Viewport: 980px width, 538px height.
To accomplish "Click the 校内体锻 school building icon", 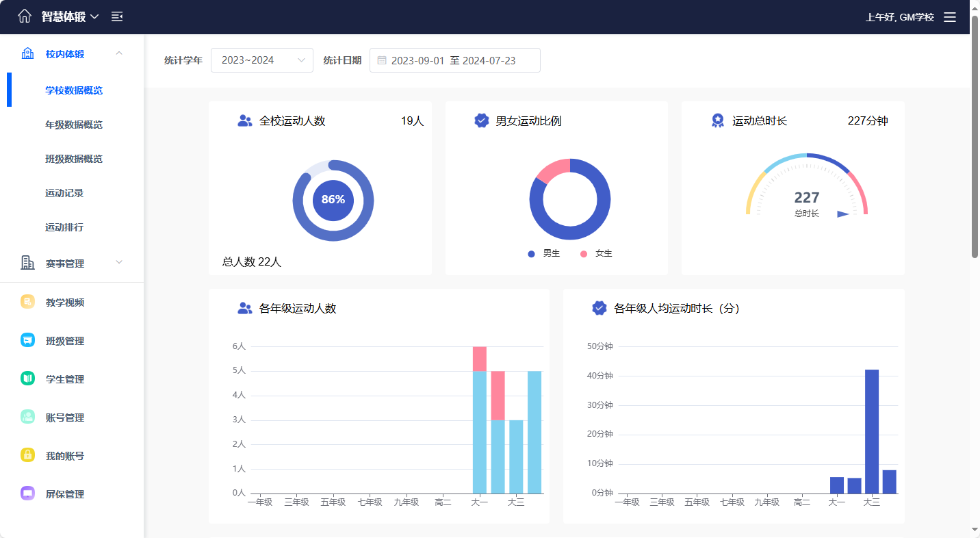I will point(28,53).
